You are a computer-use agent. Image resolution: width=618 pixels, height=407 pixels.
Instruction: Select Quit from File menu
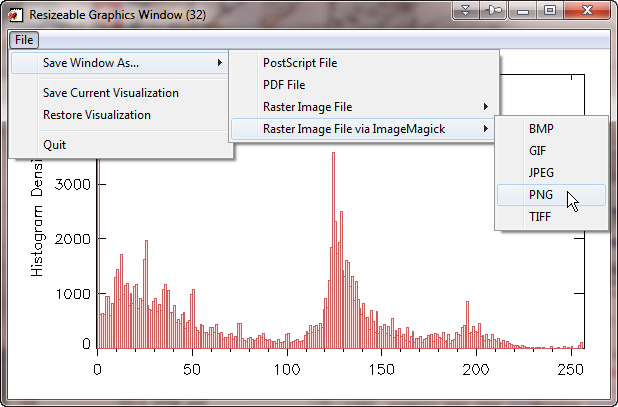(54, 145)
